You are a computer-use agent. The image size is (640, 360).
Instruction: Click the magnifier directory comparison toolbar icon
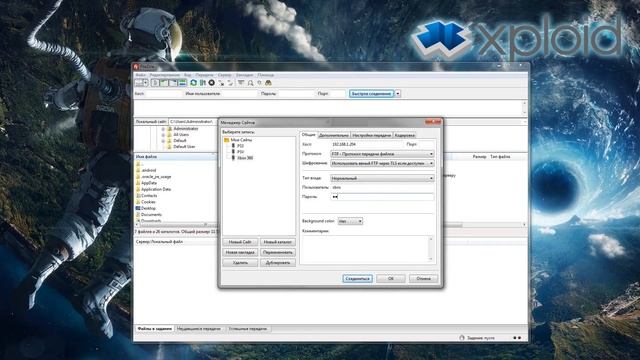(x=250, y=83)
